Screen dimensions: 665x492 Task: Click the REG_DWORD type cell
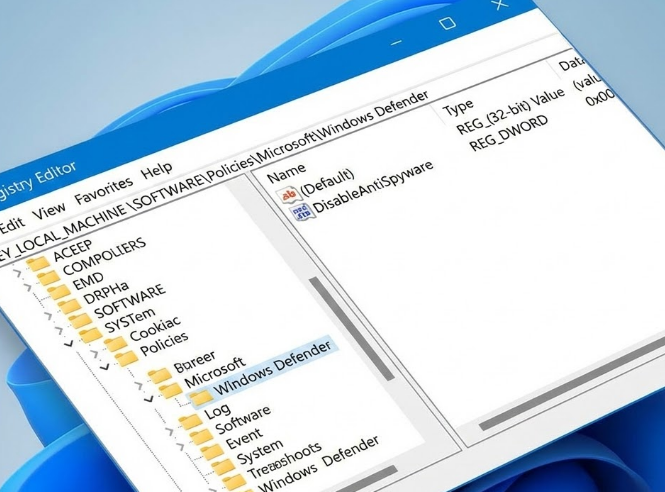coord(509,133)
